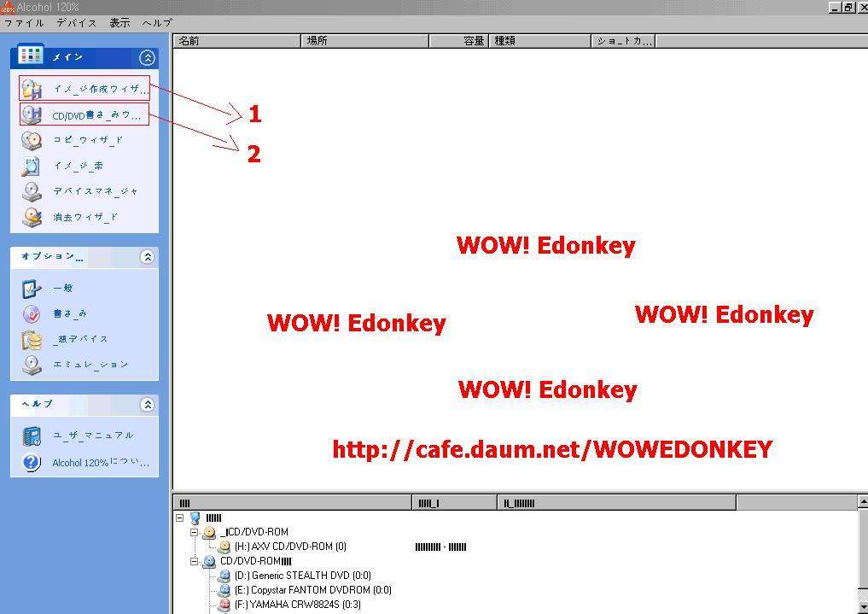Open Emulation options icon

tap(32, 365)
